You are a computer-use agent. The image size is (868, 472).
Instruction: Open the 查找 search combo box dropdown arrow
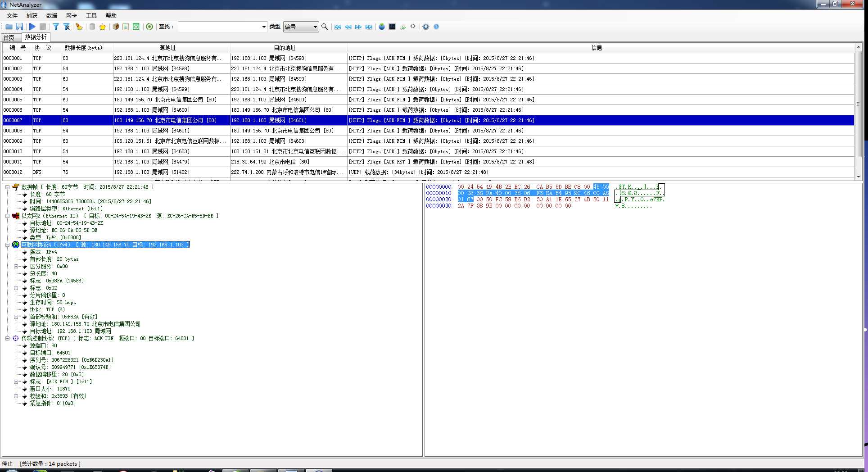point(264,27)
